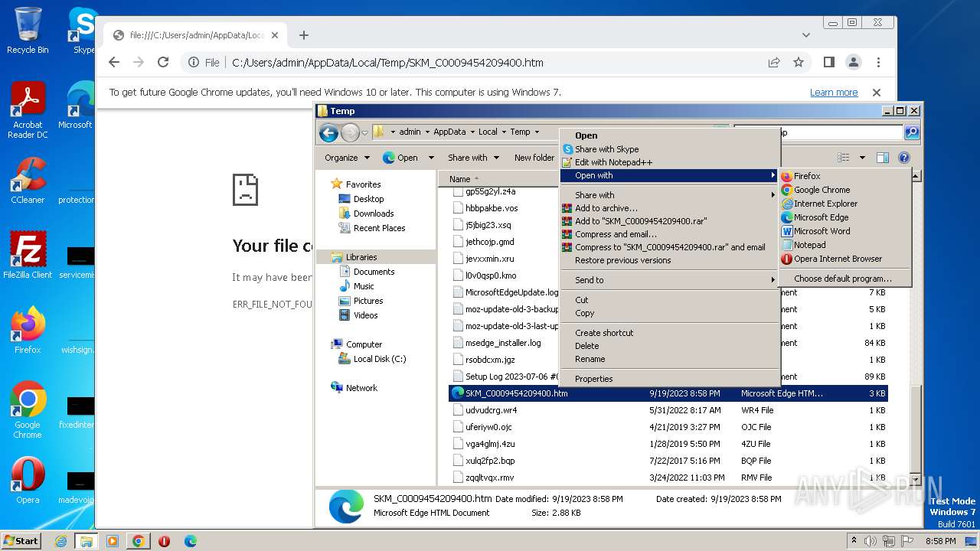Open Music library in navigation pane
The width and height of the screenshot is (980, 551).
pyautogui.click(x=364, y=286)
